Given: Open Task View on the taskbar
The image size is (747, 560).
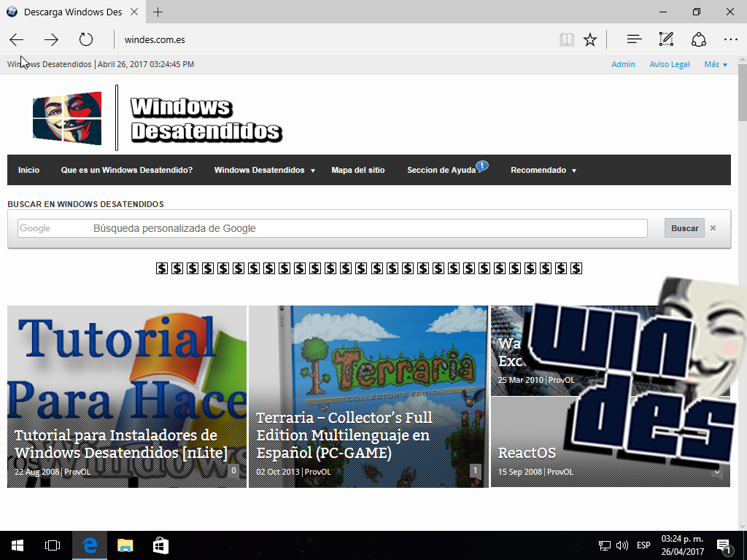Looking at the screenshot, I should click(x=53, y=545).
